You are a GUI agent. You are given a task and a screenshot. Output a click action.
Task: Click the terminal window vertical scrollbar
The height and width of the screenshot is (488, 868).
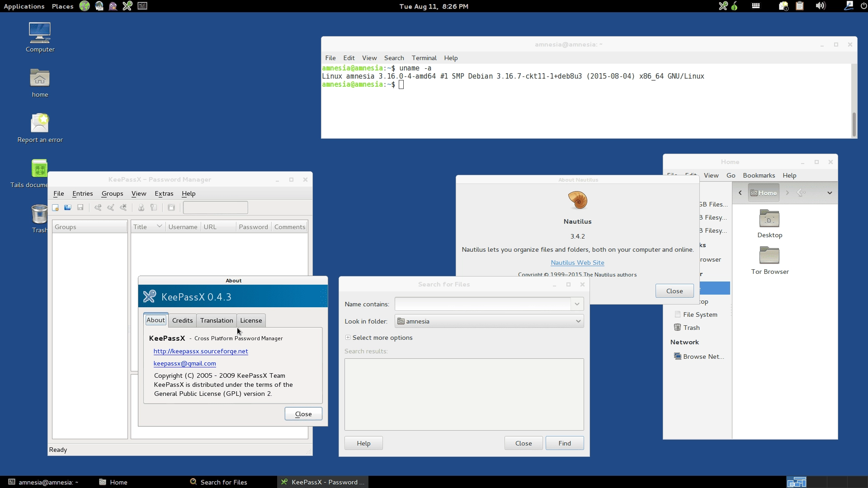[854, 124]
